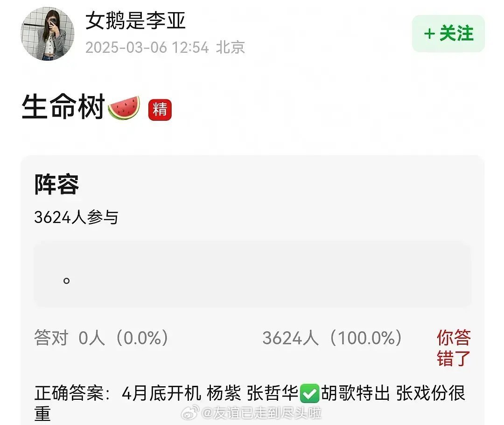Click the post timestamp 2025-03-06 12:54
The width and height of the screenshot is (504, 425).
tap(147, 48)
